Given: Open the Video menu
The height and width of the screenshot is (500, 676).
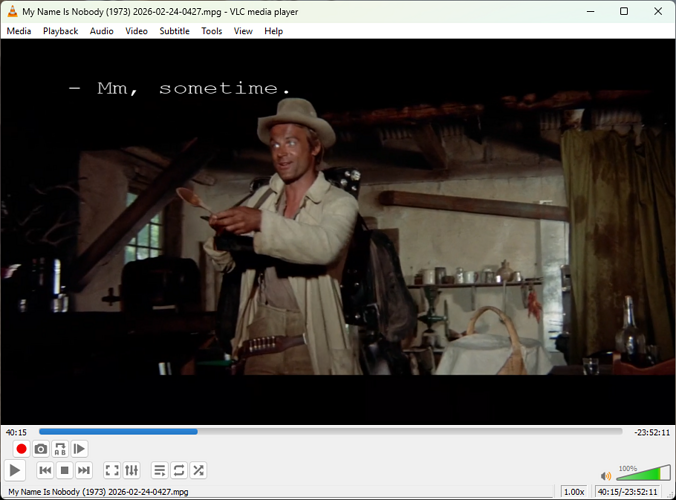Looking at the screenshot, I should [136, 31].
